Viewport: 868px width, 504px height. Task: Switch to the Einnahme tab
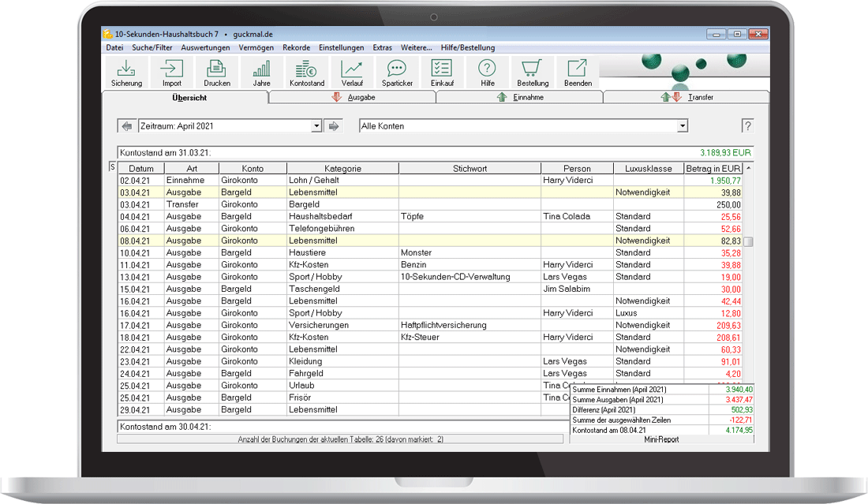(520, 97)
